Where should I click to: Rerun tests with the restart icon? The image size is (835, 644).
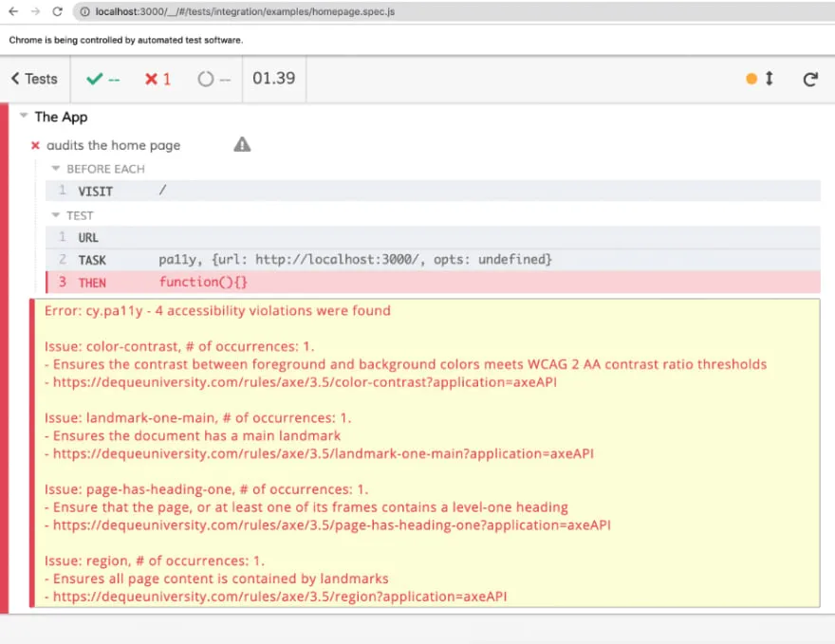coord(810,80)
